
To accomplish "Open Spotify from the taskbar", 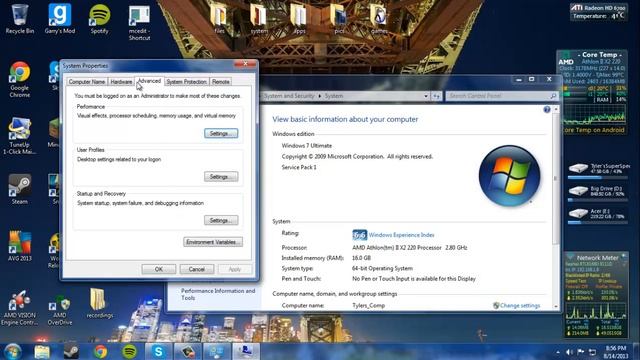I will (129, 351).
